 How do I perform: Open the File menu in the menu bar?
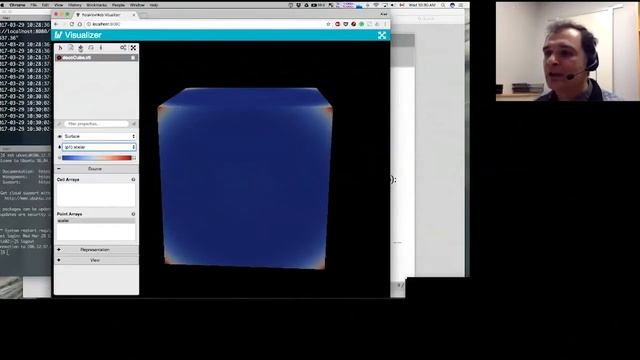(33, 5)
